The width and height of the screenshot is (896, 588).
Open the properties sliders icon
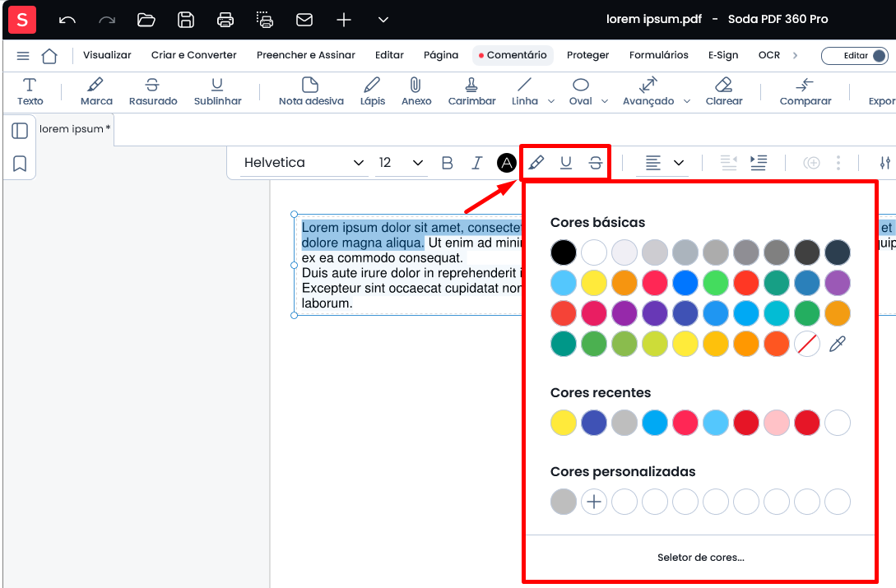click(885, 163)
